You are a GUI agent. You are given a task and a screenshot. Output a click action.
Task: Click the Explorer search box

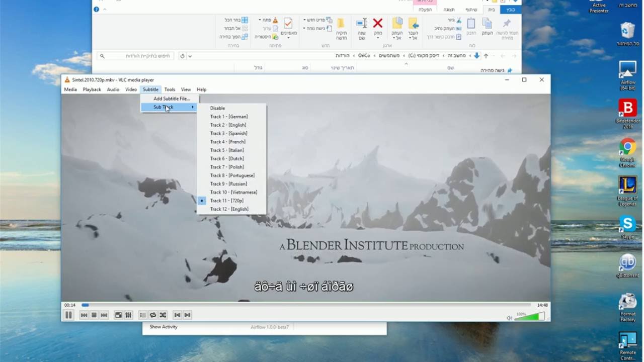136,56
